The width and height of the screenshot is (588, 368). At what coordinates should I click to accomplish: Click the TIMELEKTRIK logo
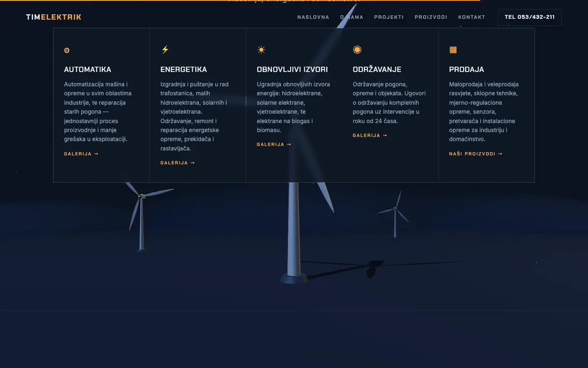pos(53,17)
